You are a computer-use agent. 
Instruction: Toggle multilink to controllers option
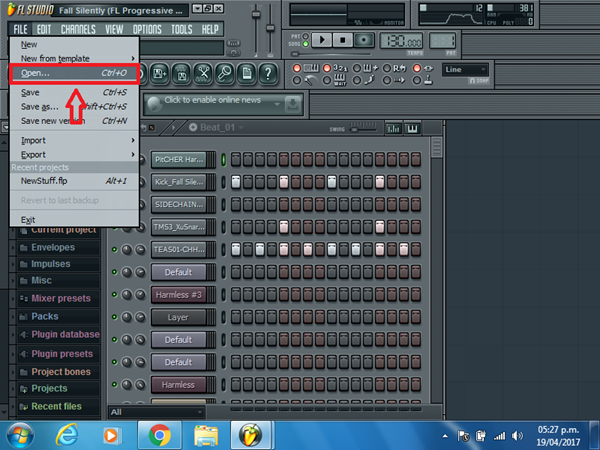(417, 80)
